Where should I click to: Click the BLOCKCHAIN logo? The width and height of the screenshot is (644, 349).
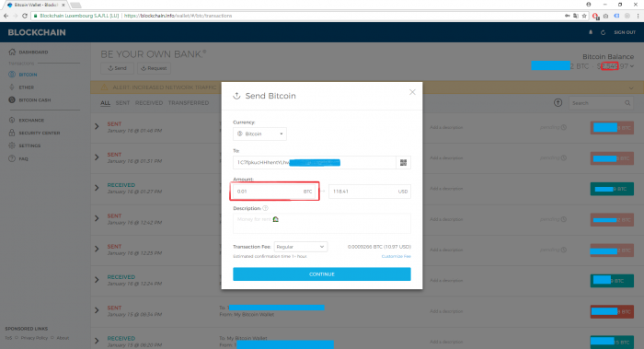click(x=37, y=32)
